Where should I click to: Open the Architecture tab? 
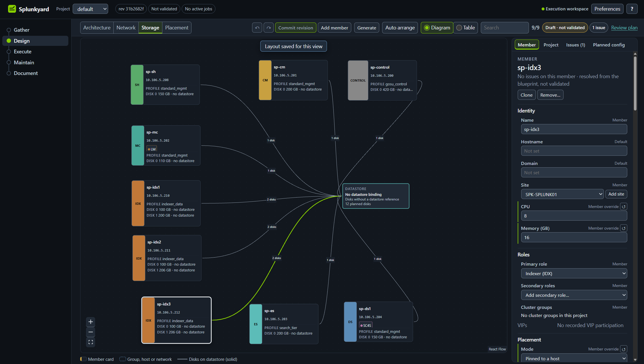97,28
